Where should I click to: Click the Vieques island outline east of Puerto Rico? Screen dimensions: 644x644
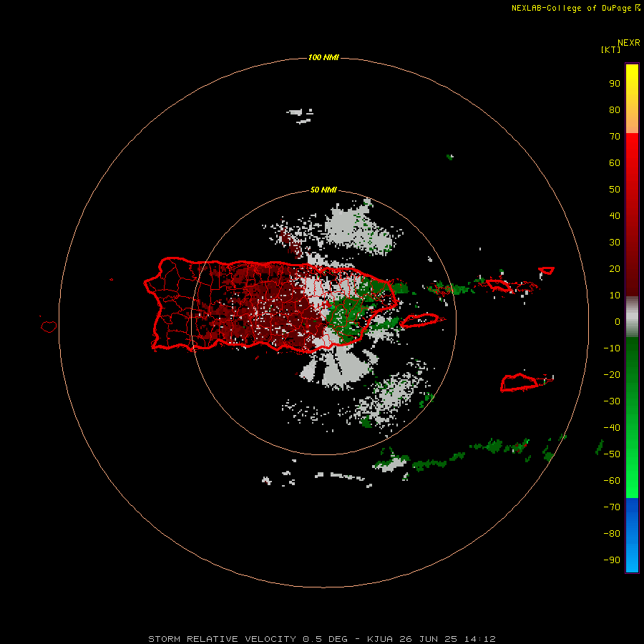coord(419,321)
